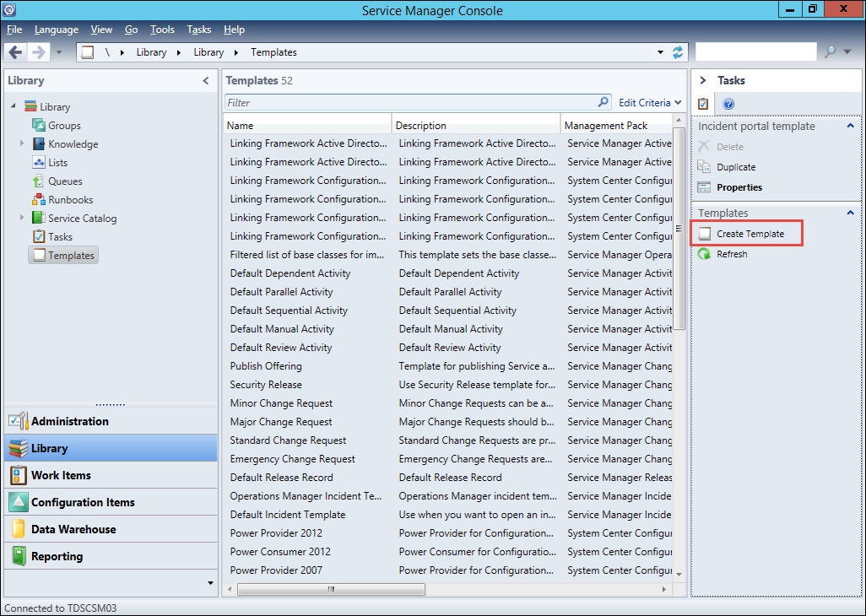Open the Work Items workspace
The width and height of the screenshot is (866, 616).
point(111,475)
